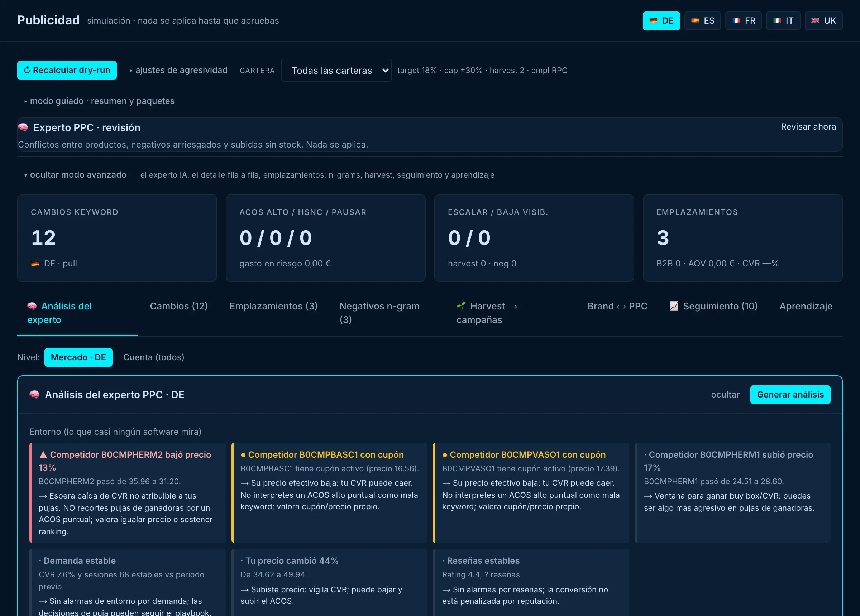
Task: Click ACOS alto / HSNC / Pausar card
Action: 325,238
